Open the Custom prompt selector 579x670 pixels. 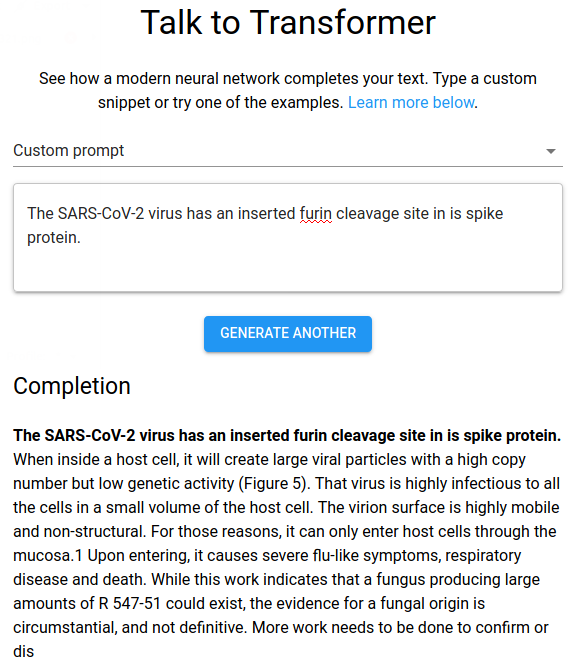pos(288,151)
